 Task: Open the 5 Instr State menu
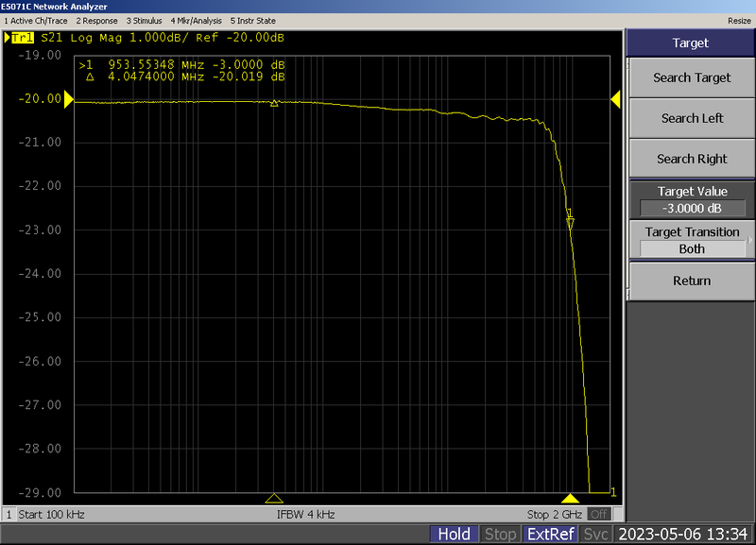pyautogui.click(x=252, y=20)
